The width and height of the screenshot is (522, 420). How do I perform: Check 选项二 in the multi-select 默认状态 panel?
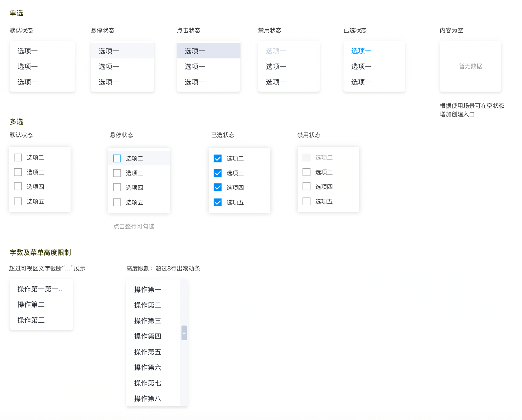[18, 157]
